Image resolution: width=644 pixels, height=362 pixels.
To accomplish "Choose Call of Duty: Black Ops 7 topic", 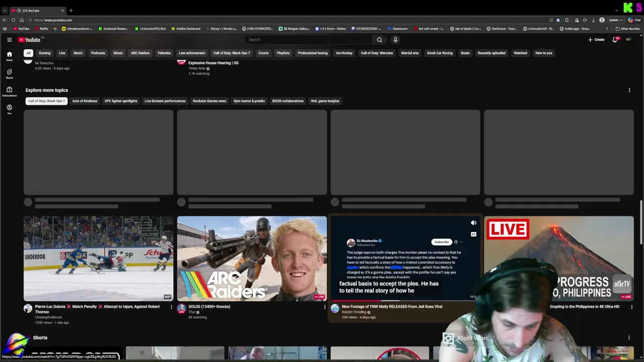I will (47, 101).
